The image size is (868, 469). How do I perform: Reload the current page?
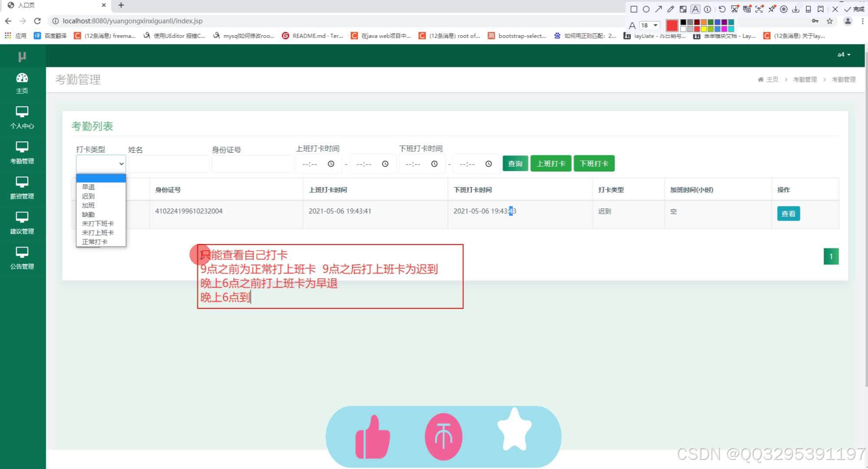(37, 21)
